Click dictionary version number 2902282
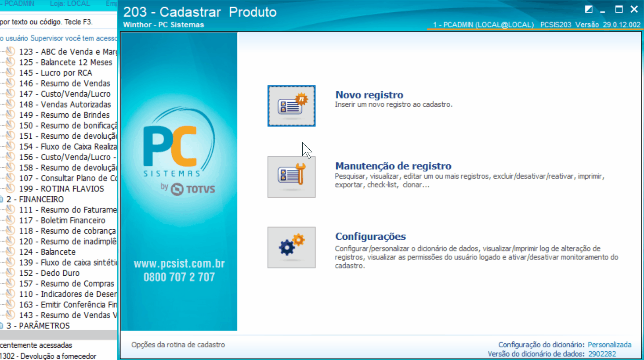This screenshot has height=360, width=644. 602,354
